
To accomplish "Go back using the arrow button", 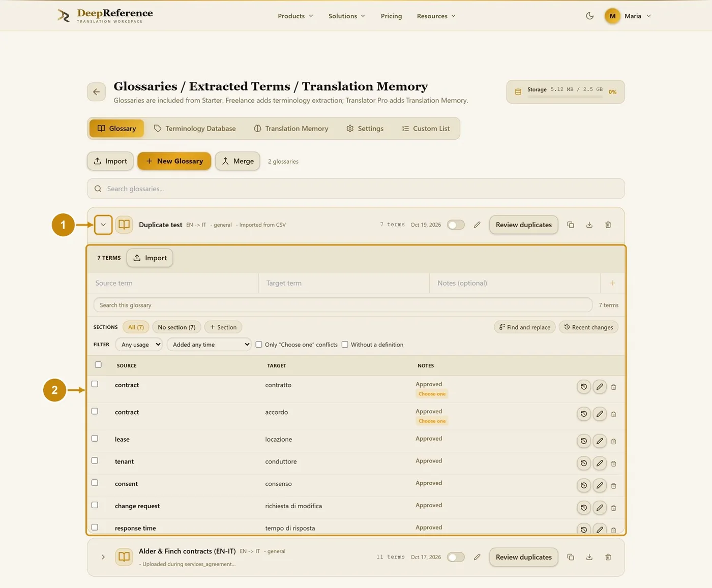I will point(96,92).
